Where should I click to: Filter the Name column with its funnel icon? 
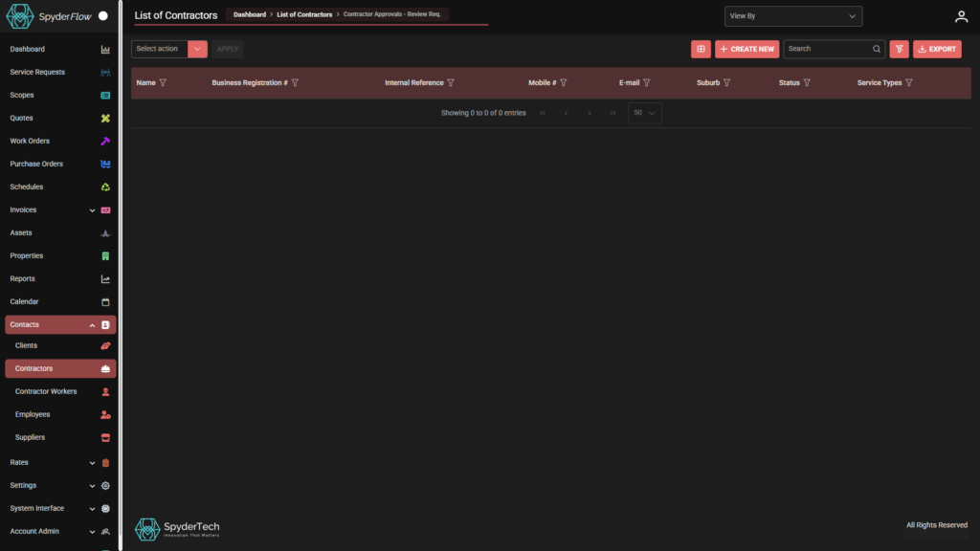pyautogui.click(x=163, y=83)
